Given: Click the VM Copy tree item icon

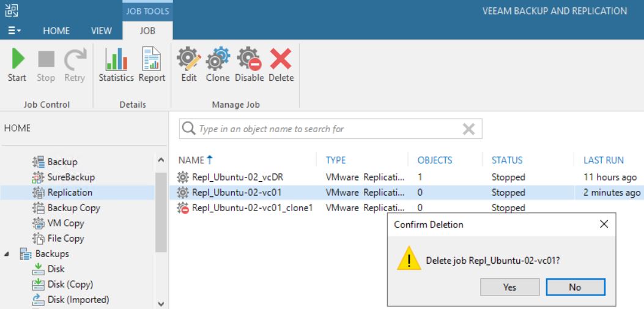Looking at the screenshot, I should [x=38, y=223].
